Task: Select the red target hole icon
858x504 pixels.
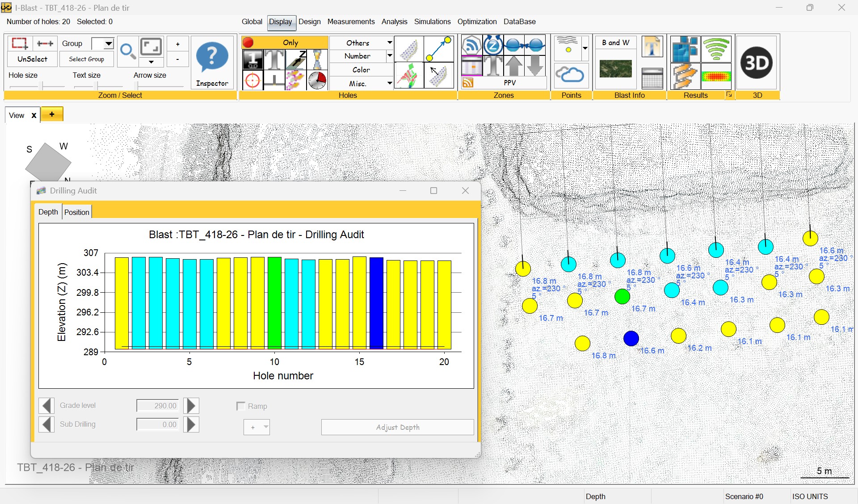Action: point(252,80)
